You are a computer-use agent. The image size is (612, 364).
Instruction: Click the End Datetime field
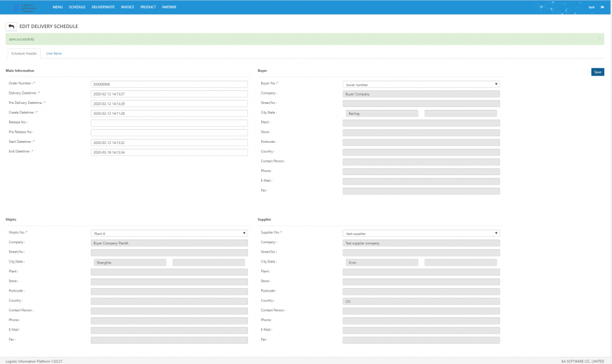[x=169, y=152]
